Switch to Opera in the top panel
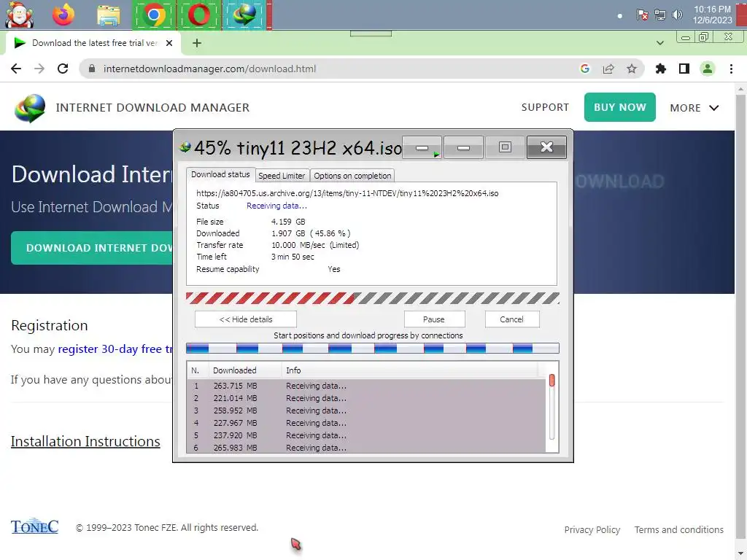 [198, 15]
